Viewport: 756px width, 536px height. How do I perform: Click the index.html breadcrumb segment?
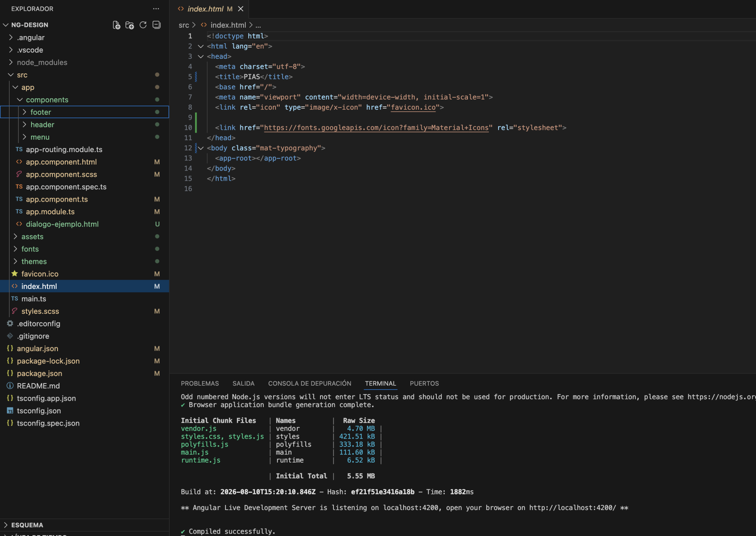tap(228, 25)
